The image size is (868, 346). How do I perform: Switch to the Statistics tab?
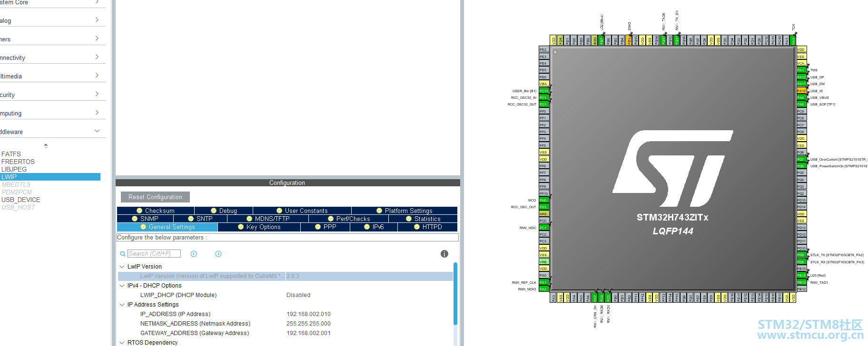[x=423, y=219]
